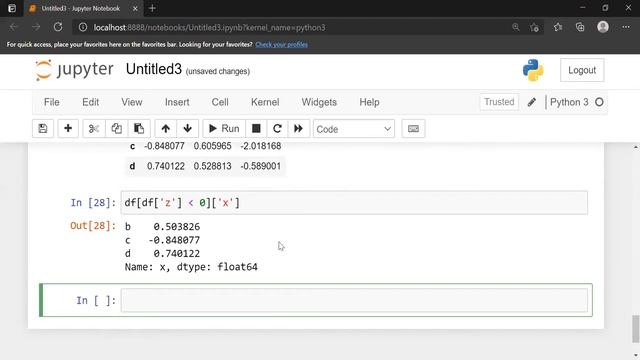640x360 pixels.
Task: Open the File menu
Action: pos(51,102)
